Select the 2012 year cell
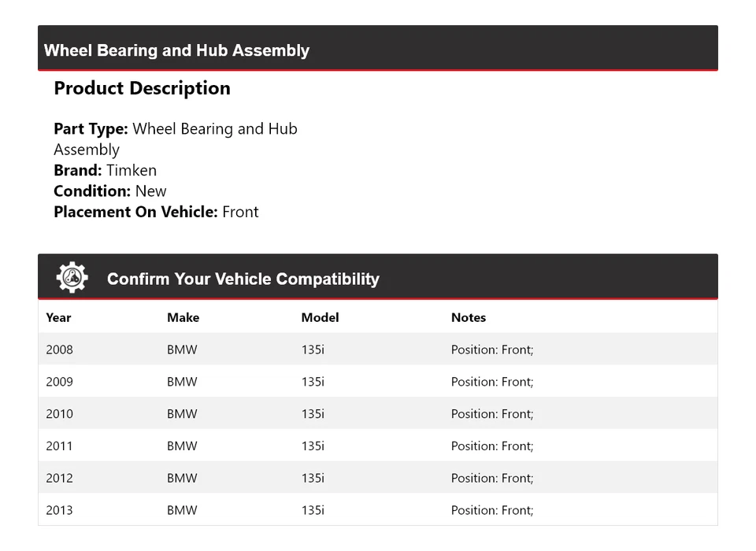The image size is (756, 551). point(59,479)
